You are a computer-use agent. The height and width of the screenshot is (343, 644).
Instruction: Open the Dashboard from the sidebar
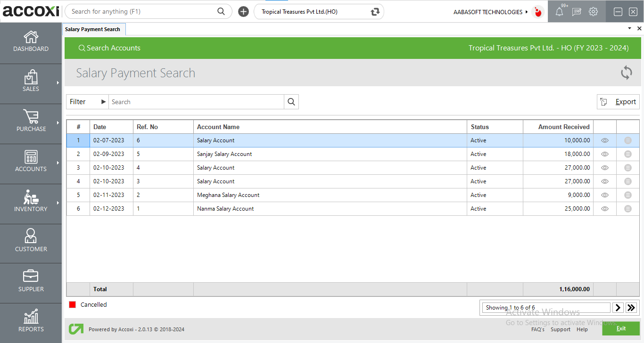(x=31, y=42)
